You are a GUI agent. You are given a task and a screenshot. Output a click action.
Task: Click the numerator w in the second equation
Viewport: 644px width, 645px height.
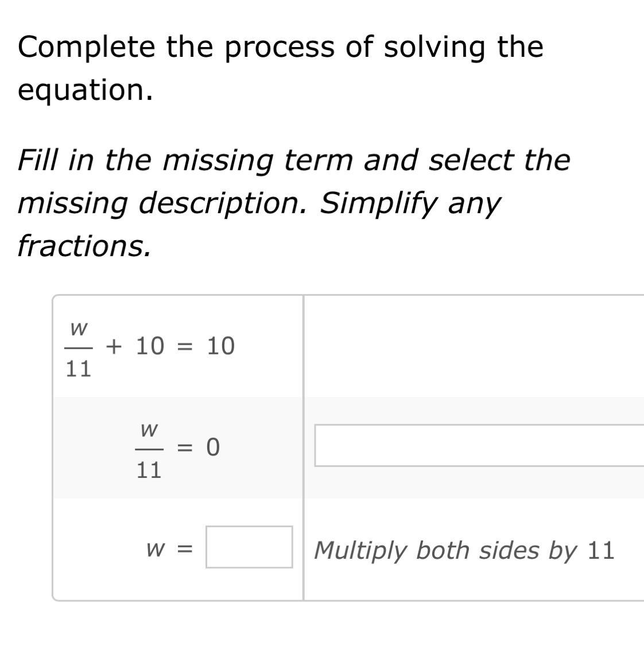point(149,429)
